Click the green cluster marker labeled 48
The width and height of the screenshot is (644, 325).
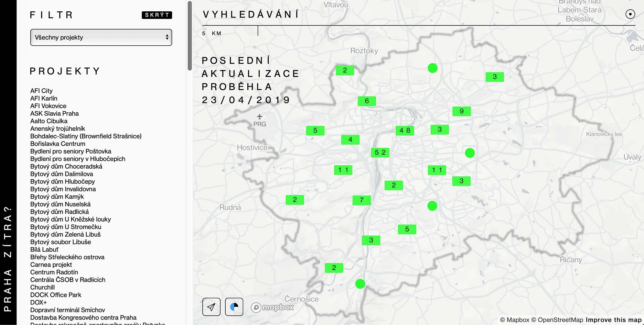click(x=405, y=131)
